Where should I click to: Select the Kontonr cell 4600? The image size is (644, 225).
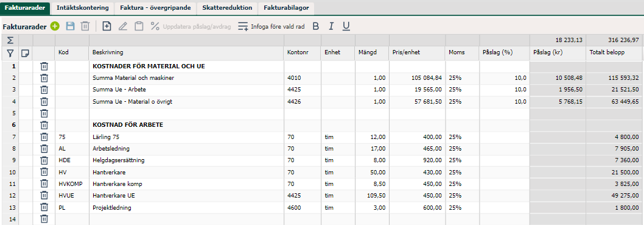[x=303, y=208]
